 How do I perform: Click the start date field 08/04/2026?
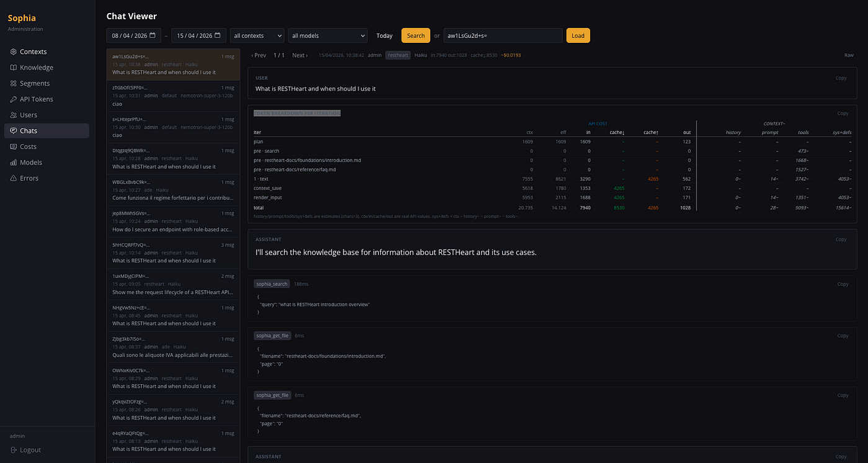tap(134, 36)
